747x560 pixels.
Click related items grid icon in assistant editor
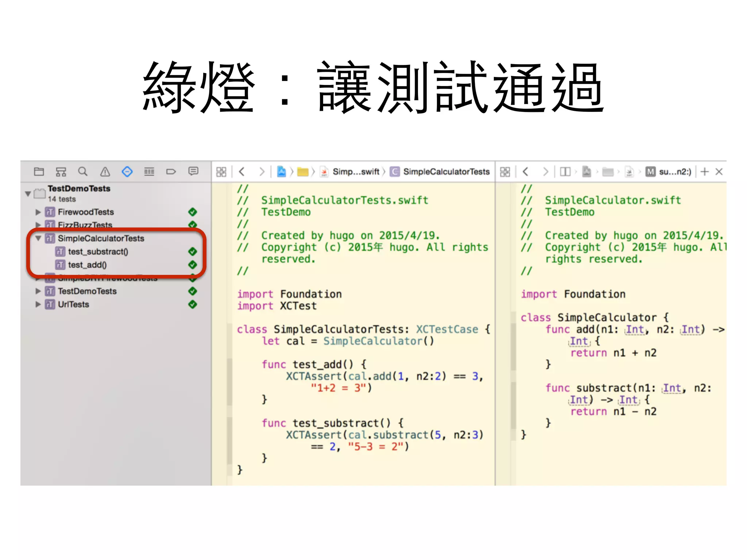click(505, 172)
